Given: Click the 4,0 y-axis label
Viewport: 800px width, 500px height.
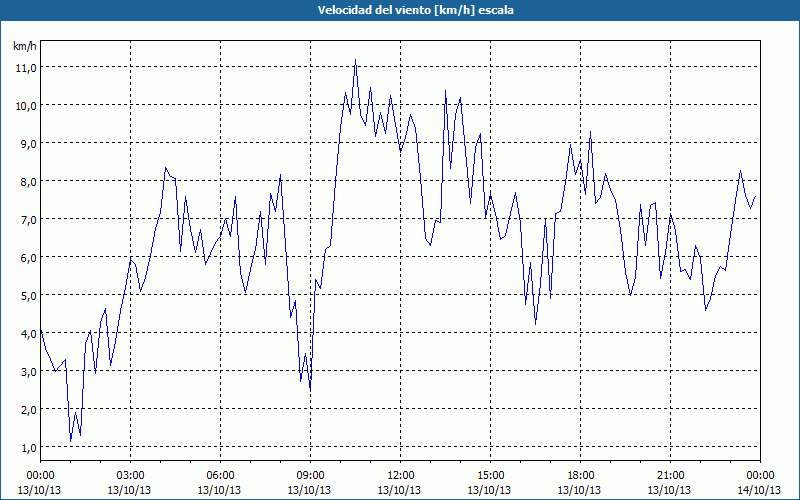Looking at the screenshot, I should [28, 334].
